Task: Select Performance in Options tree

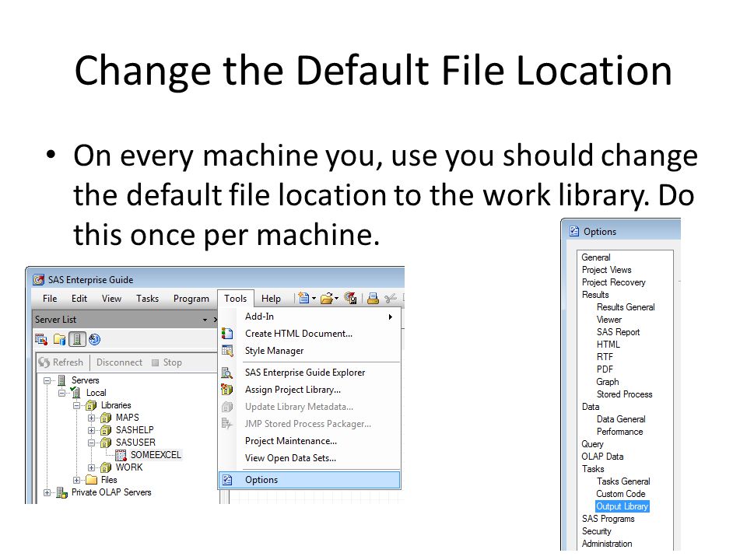Action: point(620,432)
